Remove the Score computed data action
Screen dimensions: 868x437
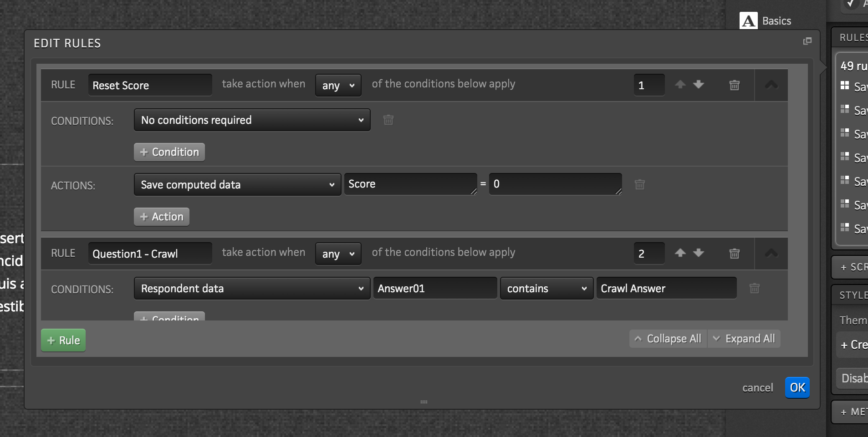639,184
